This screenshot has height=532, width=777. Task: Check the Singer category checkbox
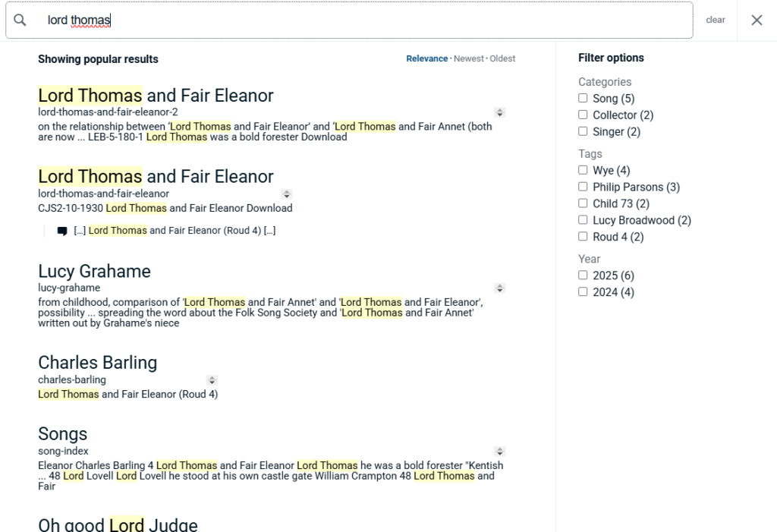pos(583,131)
